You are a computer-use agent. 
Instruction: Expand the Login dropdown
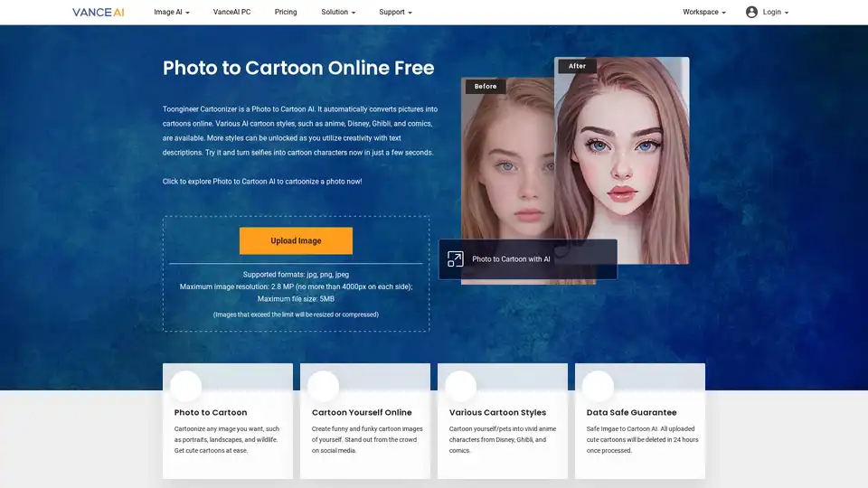[775, 13]
